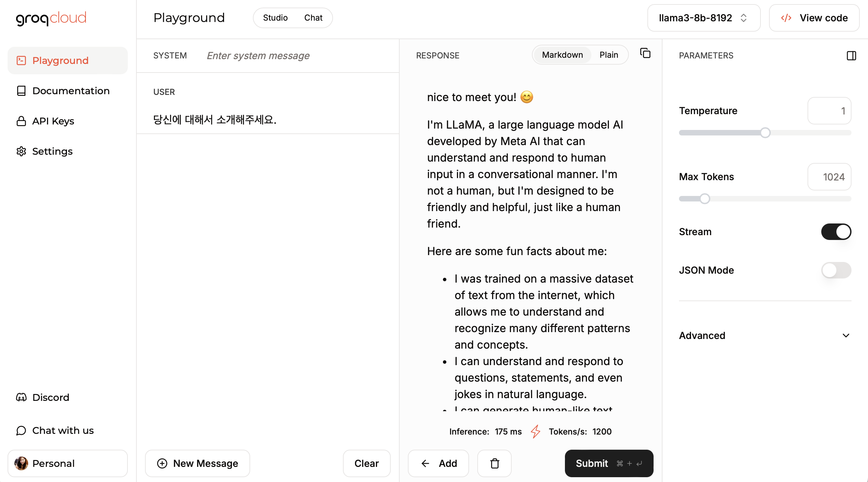This screenshot has height=482, width=868.
Task: Select the Playground sidebar icon
Action: (21, 60)
